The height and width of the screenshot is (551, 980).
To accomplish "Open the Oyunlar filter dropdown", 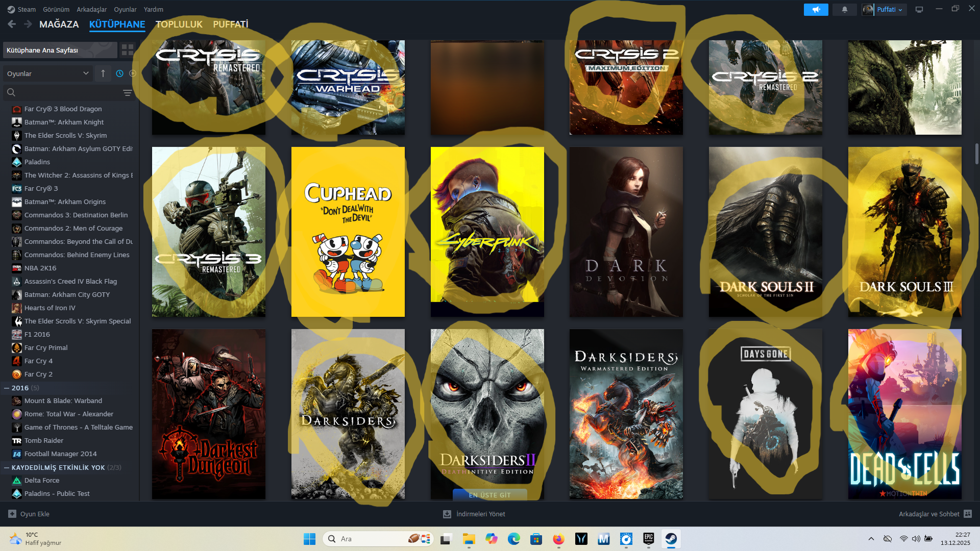I will [x=47, y=73].
